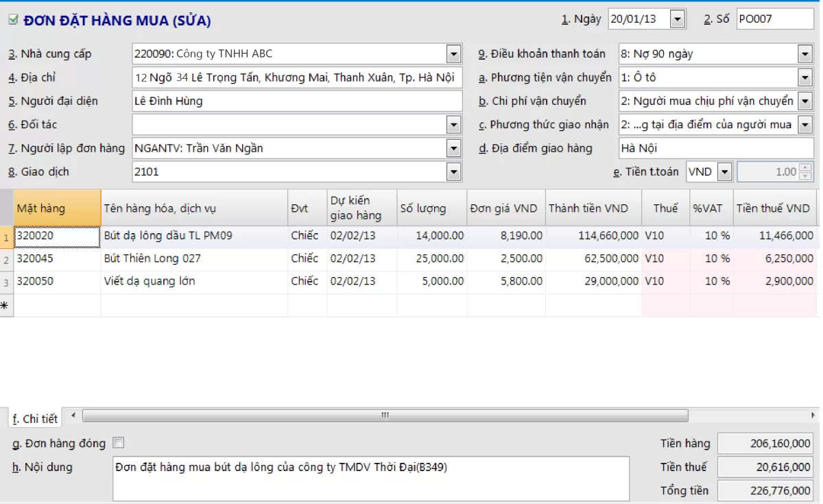This screenshot has height=504, width=823.
Task: Click into the Nội dung description box
Action: 370,479
